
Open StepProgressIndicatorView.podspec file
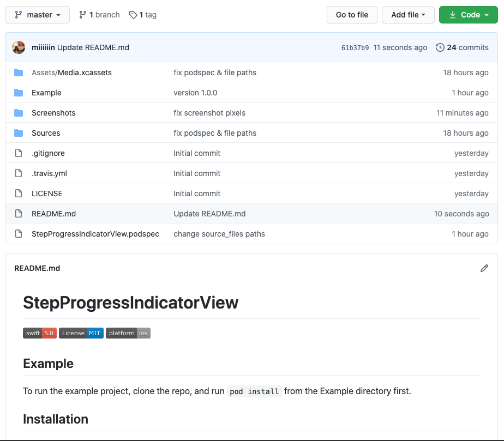[95, 234]
